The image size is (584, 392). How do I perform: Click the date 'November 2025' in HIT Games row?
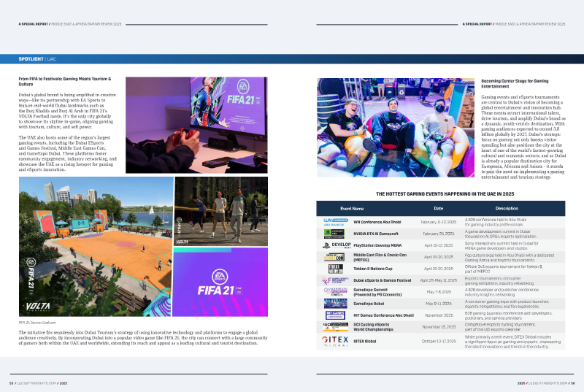[x=439, y=315]
